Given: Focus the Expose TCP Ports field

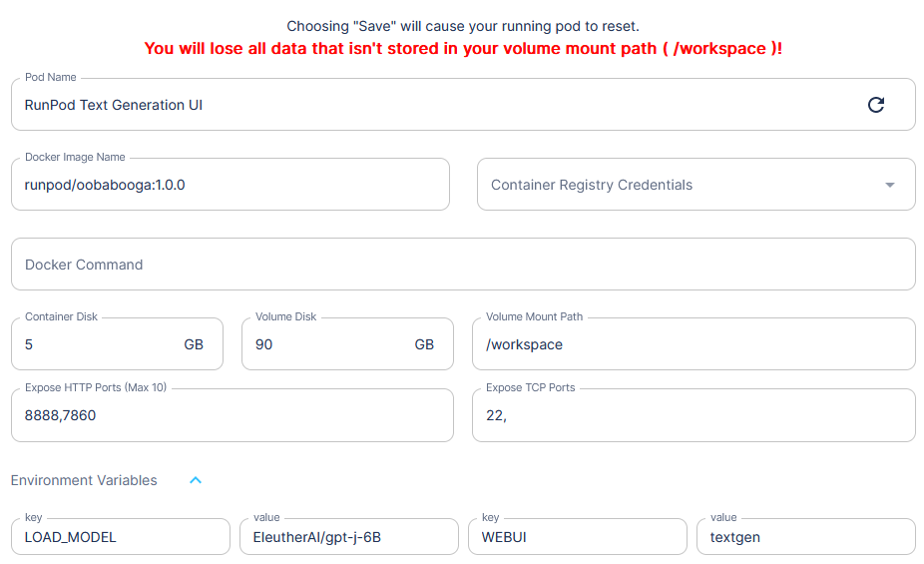Looking at the screenshot, I should pos(693,415).
